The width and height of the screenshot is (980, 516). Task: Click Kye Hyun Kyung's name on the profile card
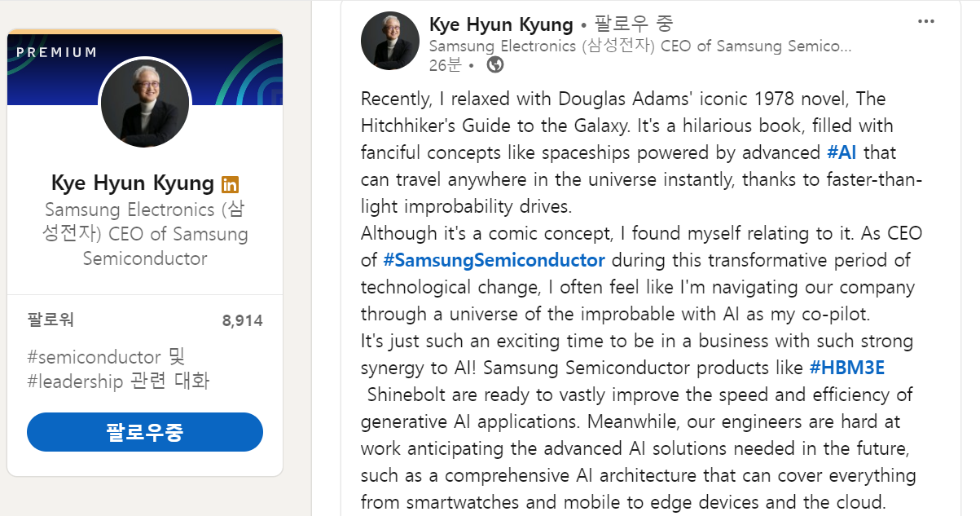pyautogui.click(x=132, y=183)
